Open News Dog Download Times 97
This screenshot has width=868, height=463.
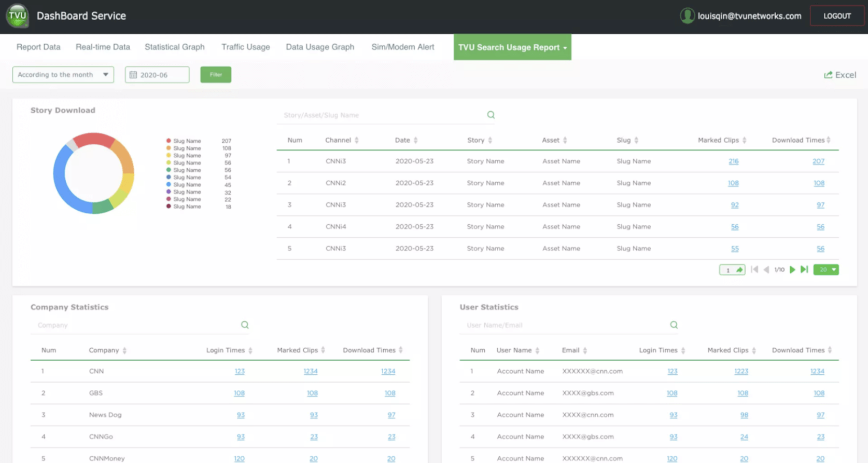click(x=391, y=415)
